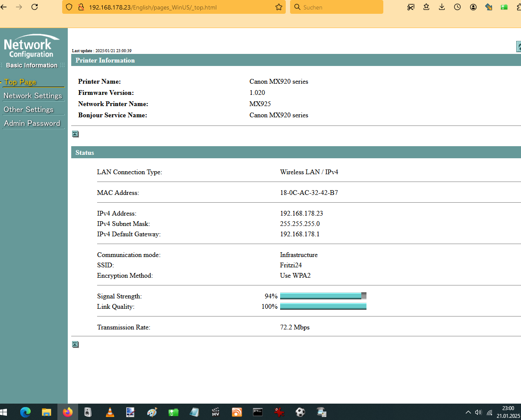This screenshot has height=420, width=521.
Task: Click the URL address bar
Action: click(174, 7)
